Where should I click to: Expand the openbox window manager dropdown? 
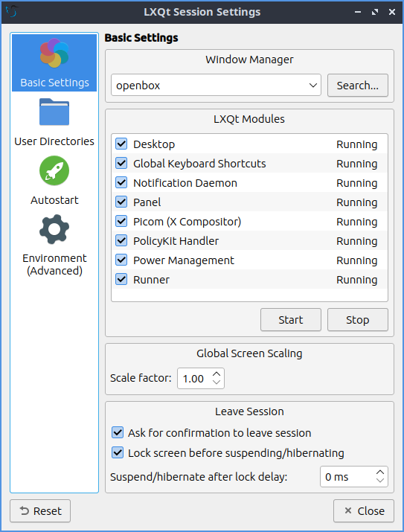click(313, 85)
